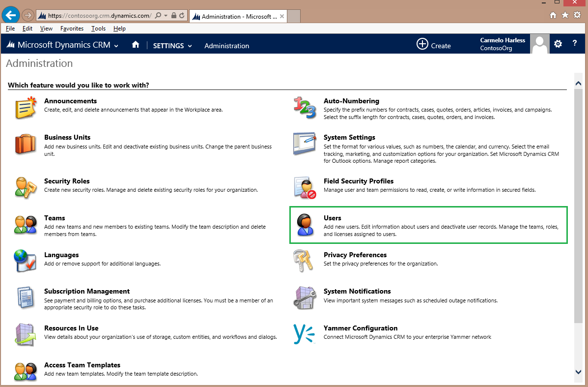This screenshot has width=588, height=387.
Task: Open the CRM home button
Action: [136, 44]
